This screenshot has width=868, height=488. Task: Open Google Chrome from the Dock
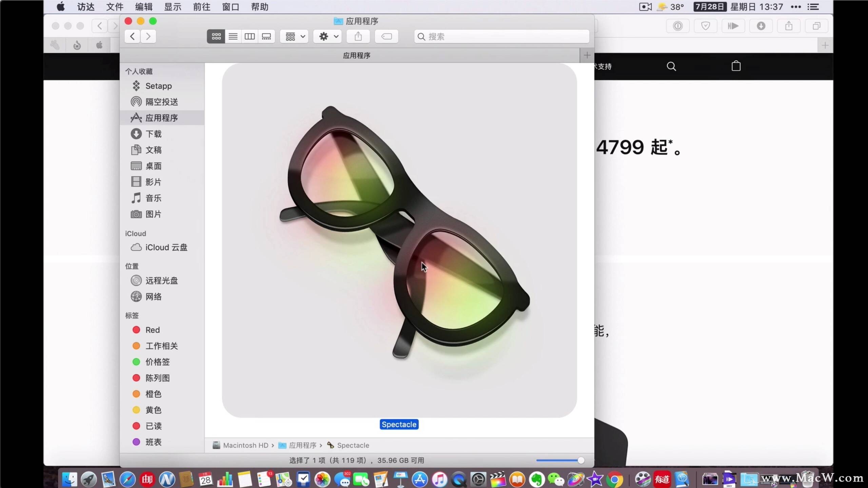[x=614, y=479]
